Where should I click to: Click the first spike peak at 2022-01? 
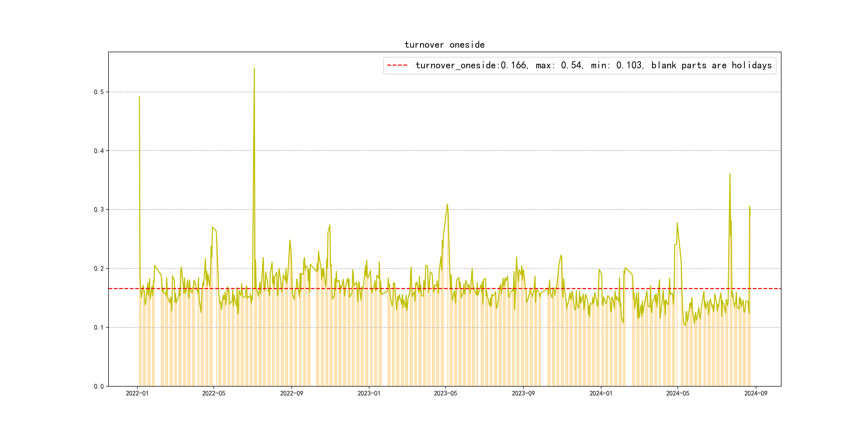click(x=139, y=97)
